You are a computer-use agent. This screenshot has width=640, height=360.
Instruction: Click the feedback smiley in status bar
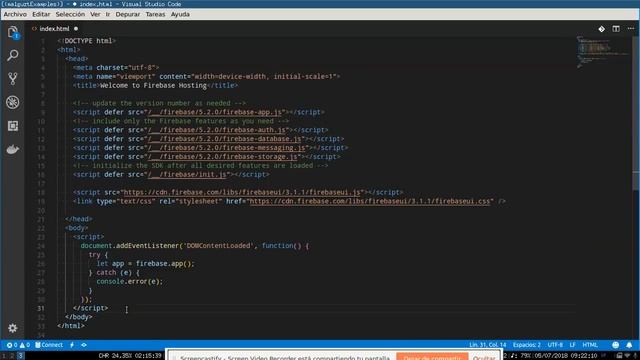tap(616, 345)
